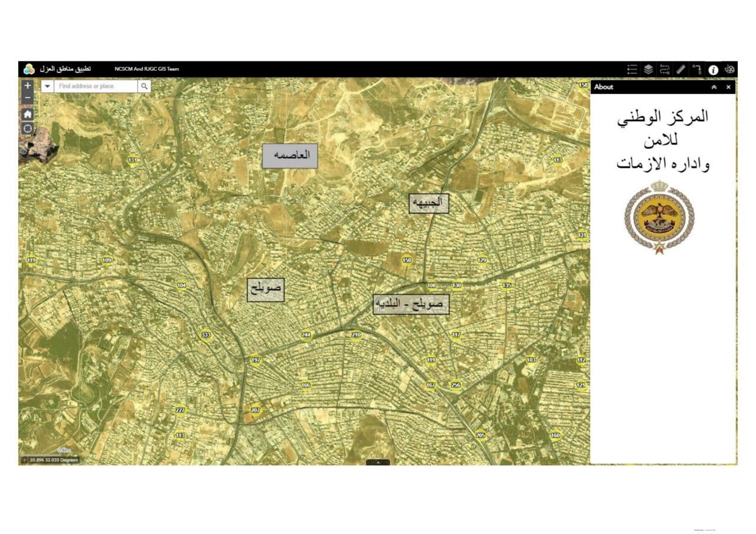Expand the search source dropdown arrow
Viewport: 756px width, 534px height.
[x=47, y=86]
